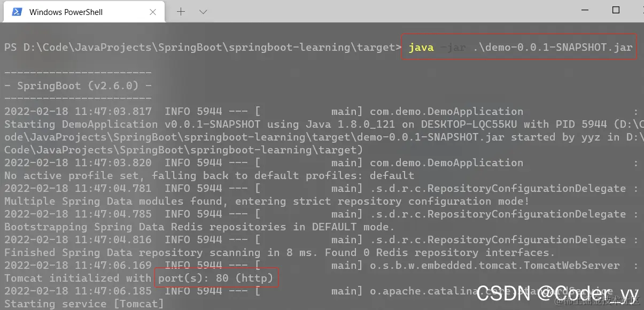Click the timestamp '2022-02-18 11:47:04.816'
644x310 pixels.
pos(78,239)
